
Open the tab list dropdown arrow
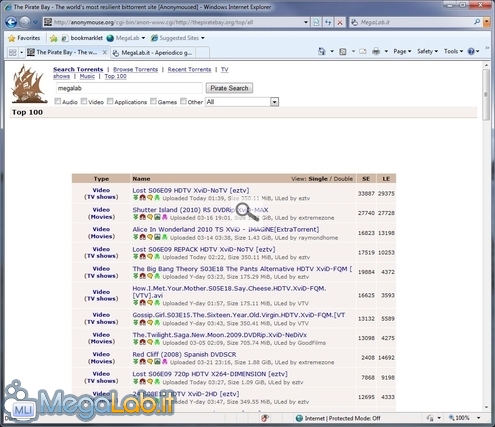point(22,52)
